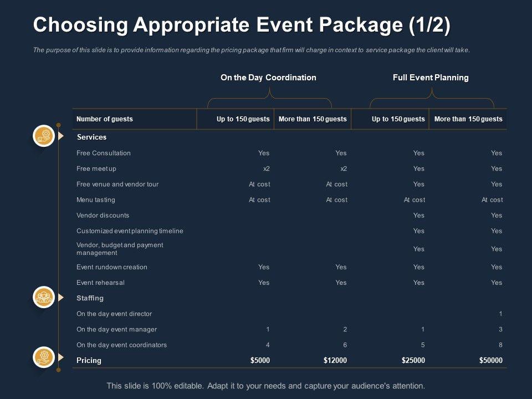Click the Pricing coin-in-hand icon
The width and height of the screenshot is (532, 399).
pyautogui.click(x=44, y=357)
